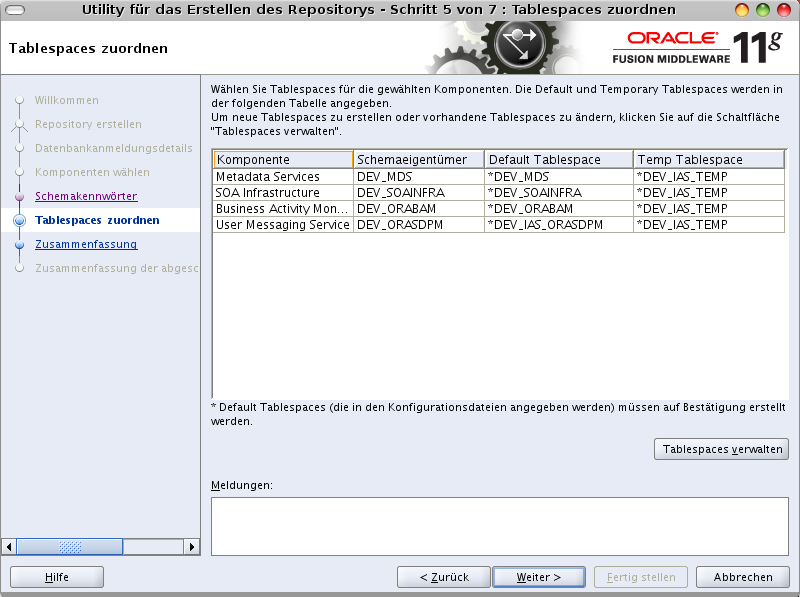The image size is (800, 597).
Task: Click the Weiter button to continue
Action: click(539, 577)
